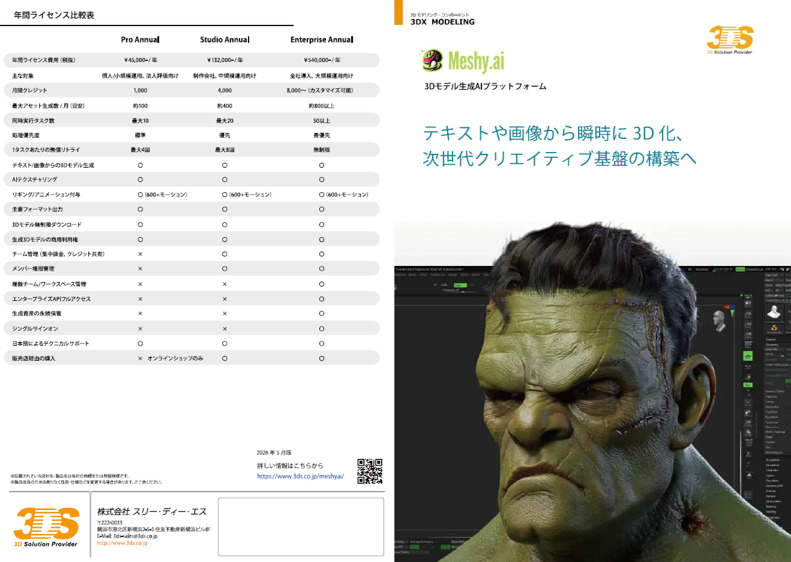Click the Studio × mark in 'シングルサインオン' row
This screenshot has width=791, height=562.
[x=224, y=328]
